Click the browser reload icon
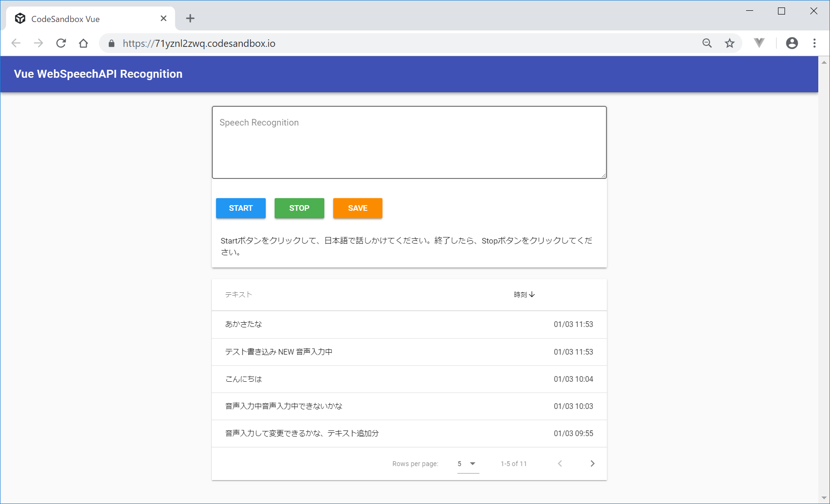Viewport: 830px width, 504px height. pyautogui.click(x=61, y=44)
